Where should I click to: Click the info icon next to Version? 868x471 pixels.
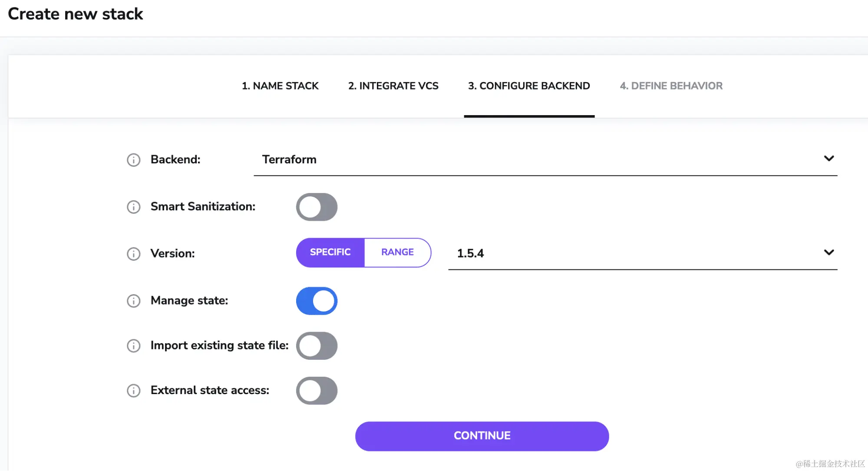click(x=133, y=254)
